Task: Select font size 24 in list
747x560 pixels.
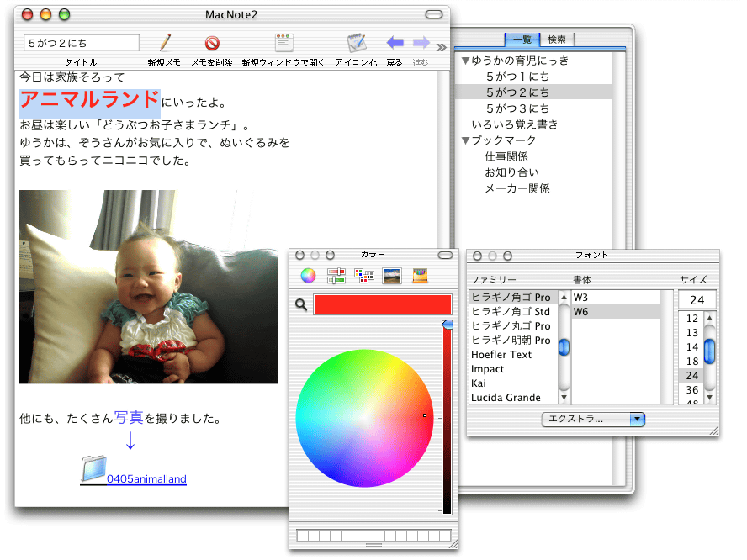Action: [691, 375]
